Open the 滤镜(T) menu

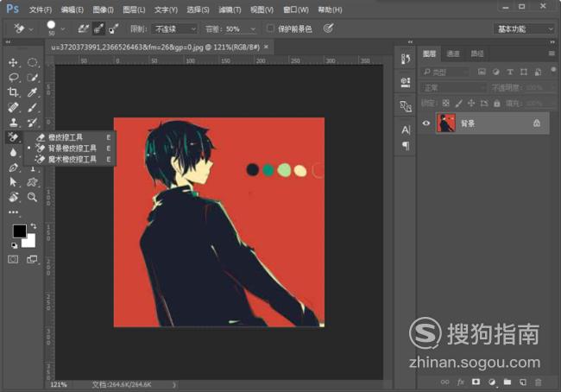point(230,9)
